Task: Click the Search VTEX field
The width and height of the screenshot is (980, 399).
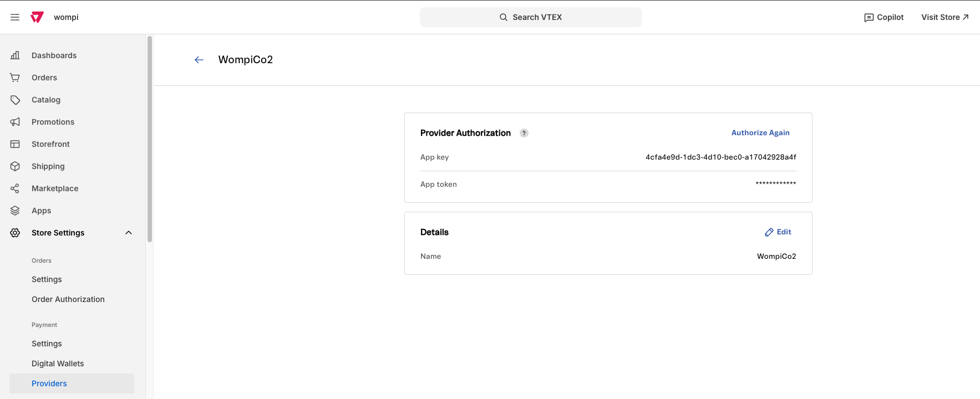Action: point(531,17)
